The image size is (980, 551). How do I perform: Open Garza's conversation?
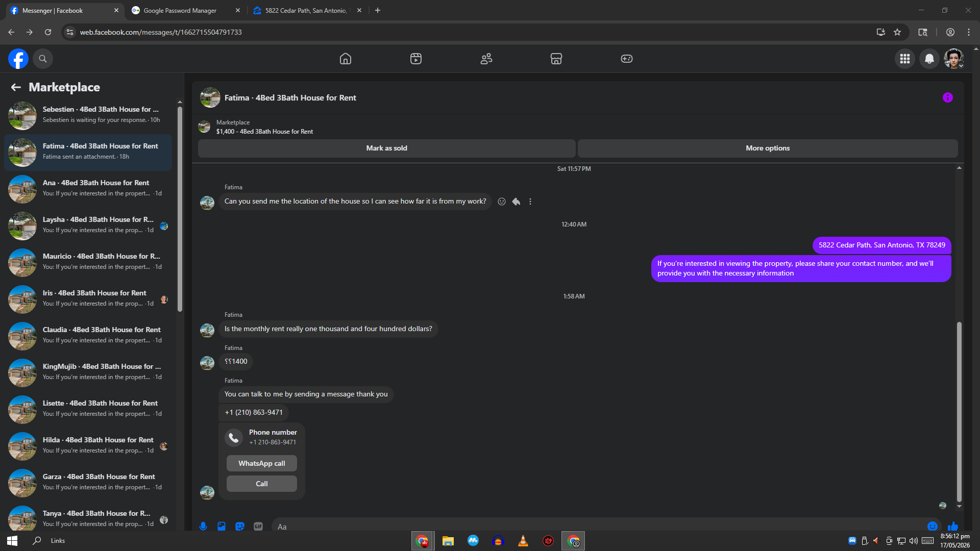click(x=88, y=483)
